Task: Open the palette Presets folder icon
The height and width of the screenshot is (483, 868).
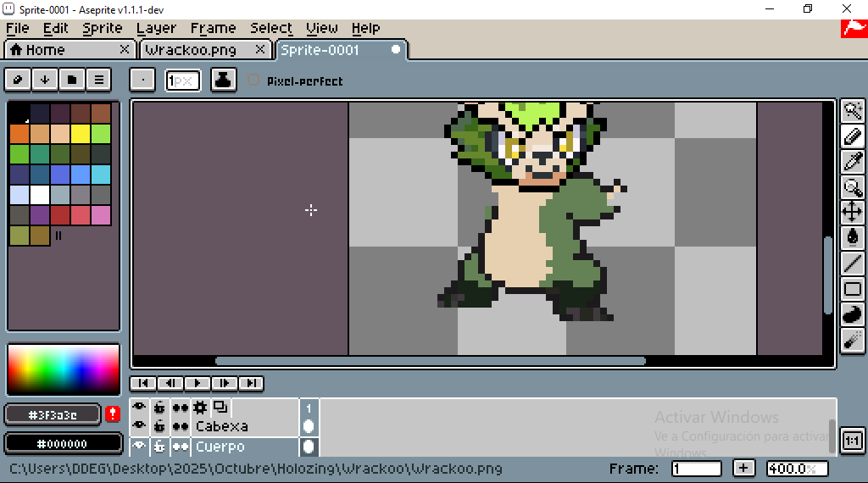Action: click(x=72, y=80)
